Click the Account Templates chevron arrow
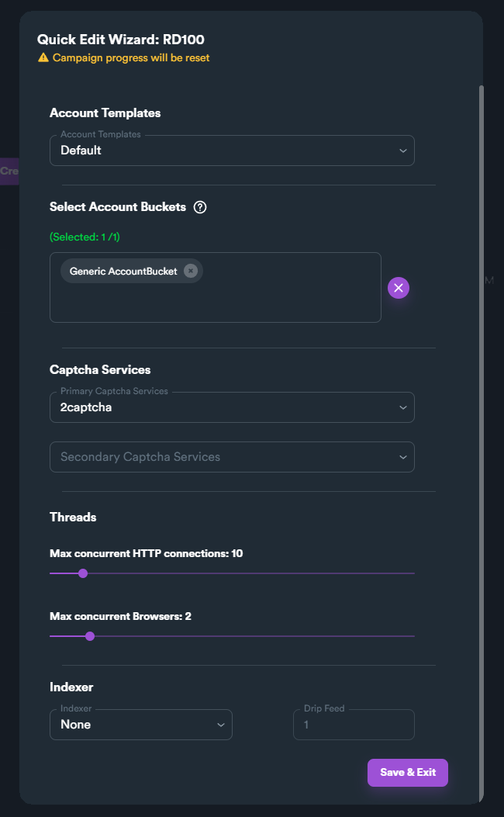The image size is (504, 817). click(403, 151)
